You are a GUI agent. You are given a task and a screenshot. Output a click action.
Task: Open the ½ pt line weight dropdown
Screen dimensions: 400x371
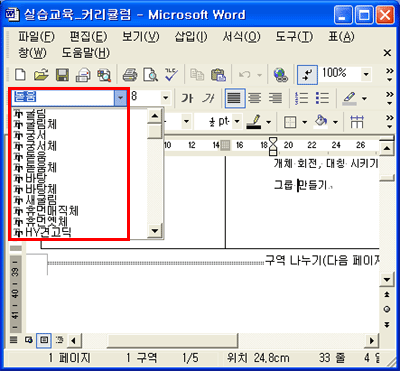237,121
